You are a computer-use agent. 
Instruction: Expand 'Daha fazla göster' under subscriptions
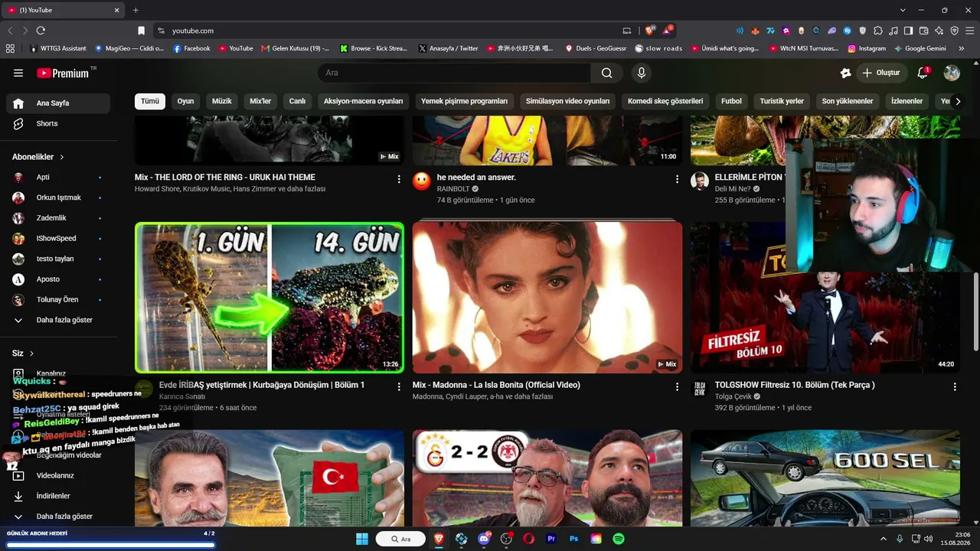(58, 320)
